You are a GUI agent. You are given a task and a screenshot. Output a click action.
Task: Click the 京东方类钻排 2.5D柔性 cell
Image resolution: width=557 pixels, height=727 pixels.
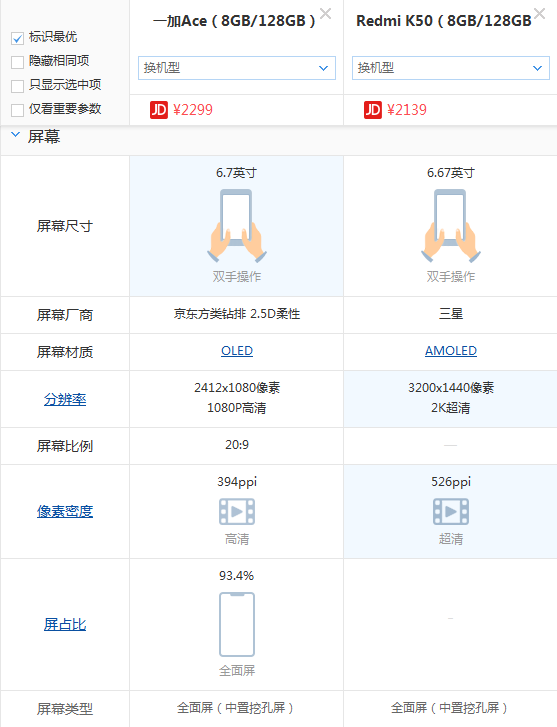237,314
